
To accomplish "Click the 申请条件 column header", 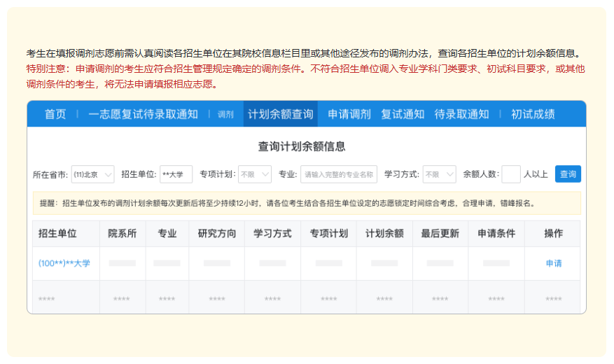I will 496,234.
